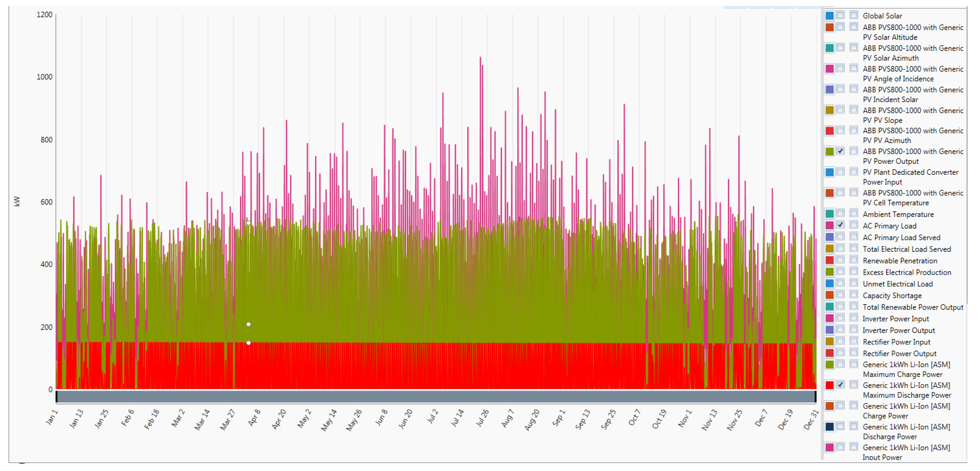Click left black handle of time range bar

57,397
